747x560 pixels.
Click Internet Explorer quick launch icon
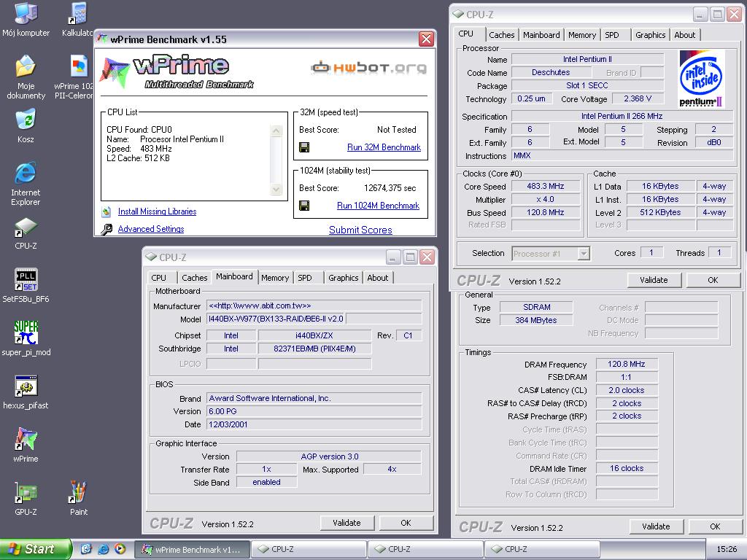coord(103,549)
